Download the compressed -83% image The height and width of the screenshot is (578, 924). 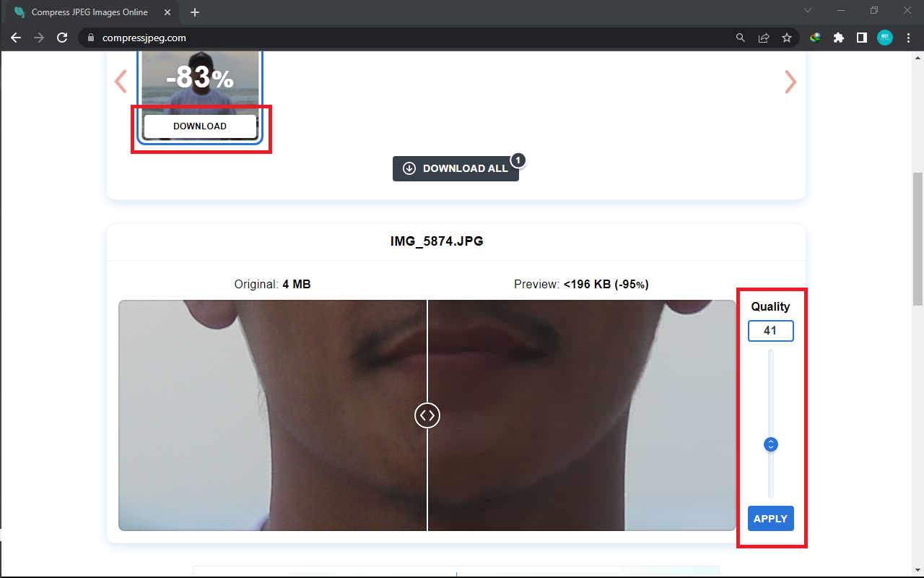pyautogui.click(x=200, y=126)
